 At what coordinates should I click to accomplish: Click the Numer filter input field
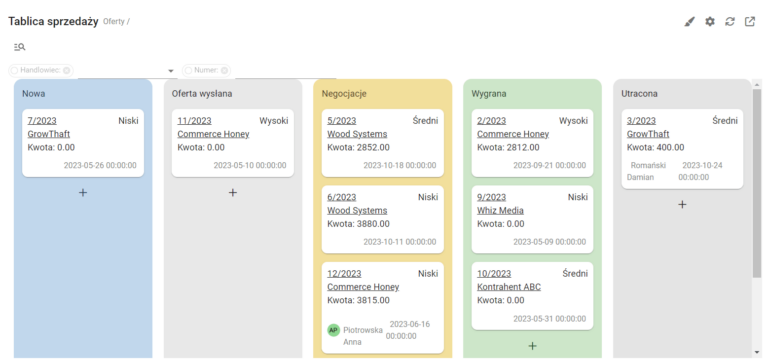[x=286, y=71]
